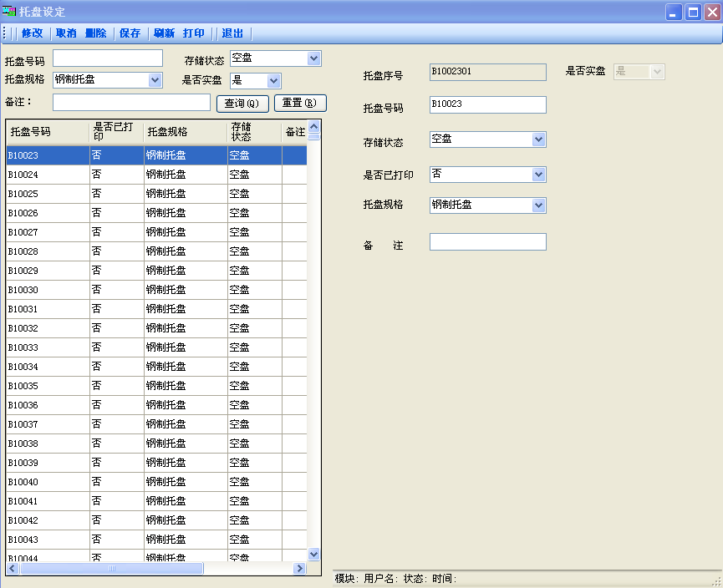Image resolution: width=723 pixels, height=588 pixels.
Task: Select table row B10041
Action: click(157, 501)
